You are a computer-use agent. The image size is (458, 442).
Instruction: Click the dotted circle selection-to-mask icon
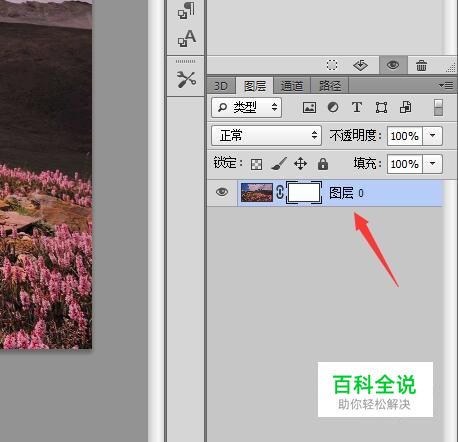pos(332,65)
